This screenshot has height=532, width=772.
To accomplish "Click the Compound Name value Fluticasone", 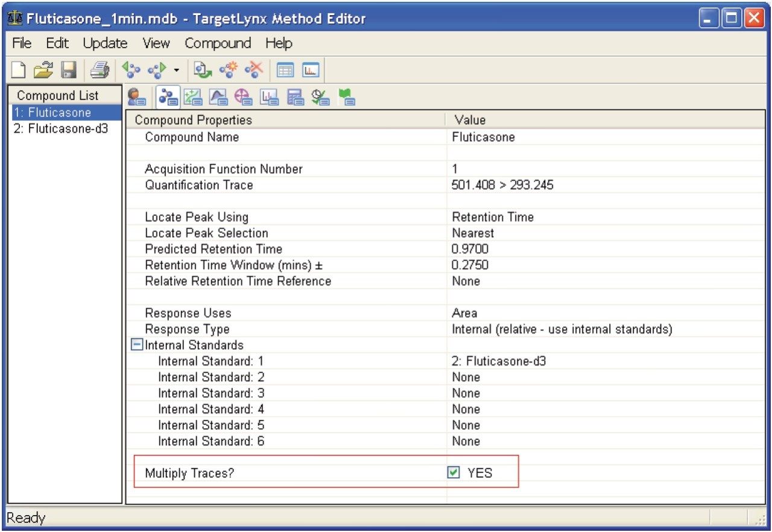I will click(x=483, y=137).
